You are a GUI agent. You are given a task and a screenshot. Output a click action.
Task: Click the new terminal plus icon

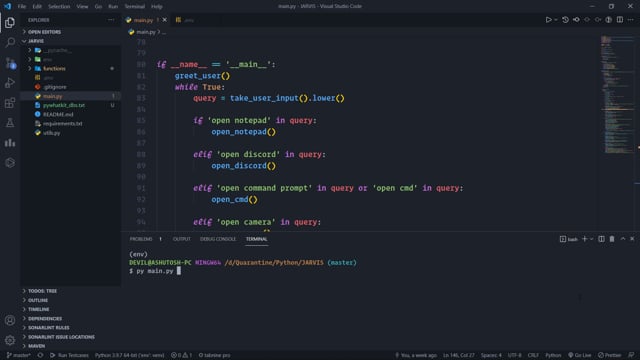[x=584, y=239]
